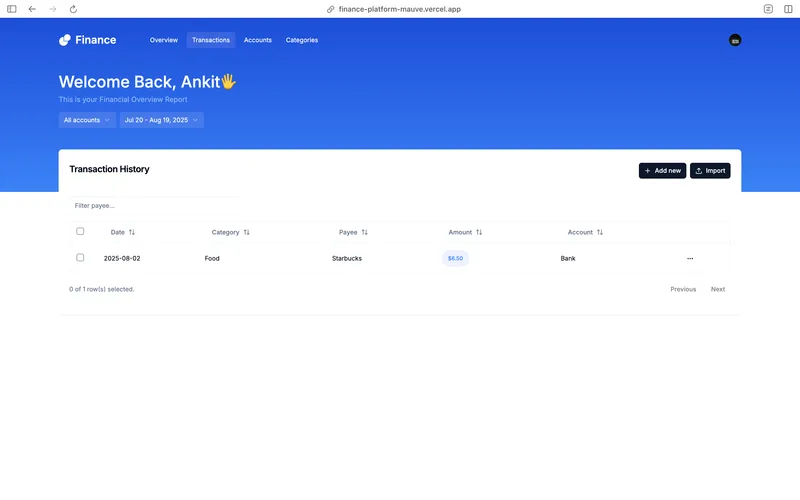Sort by Account column arrows
Image resolution: width=800 pixels, height=500 pixels.
click(600, 232)
